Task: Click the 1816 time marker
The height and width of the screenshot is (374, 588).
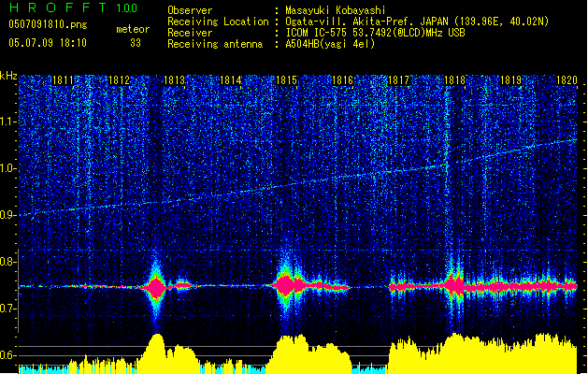Action: click(343, 80)
